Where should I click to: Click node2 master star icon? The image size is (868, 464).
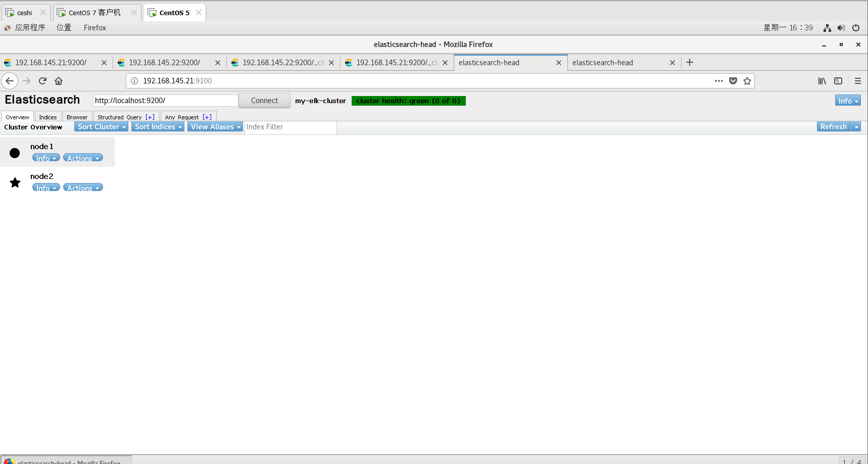15,182
